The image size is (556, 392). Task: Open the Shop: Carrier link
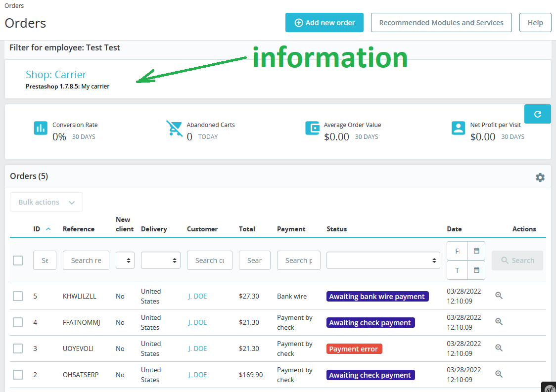tap(56, 75)
